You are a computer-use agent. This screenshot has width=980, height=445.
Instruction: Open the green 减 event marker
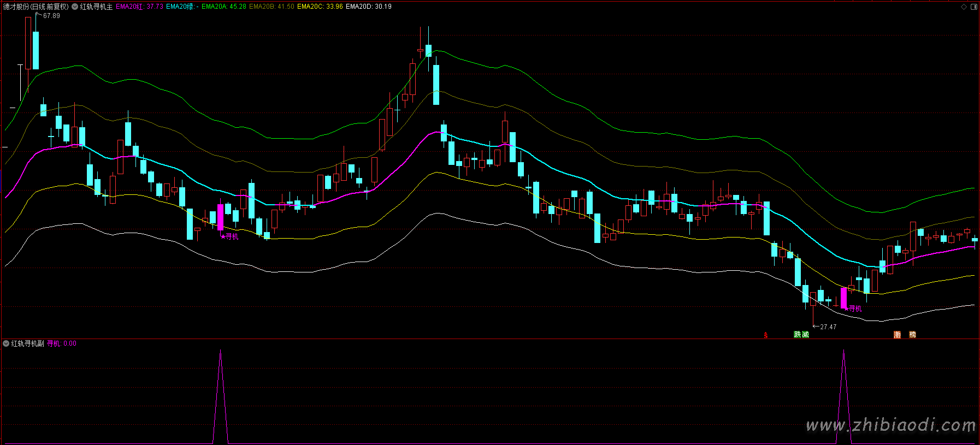805,335
